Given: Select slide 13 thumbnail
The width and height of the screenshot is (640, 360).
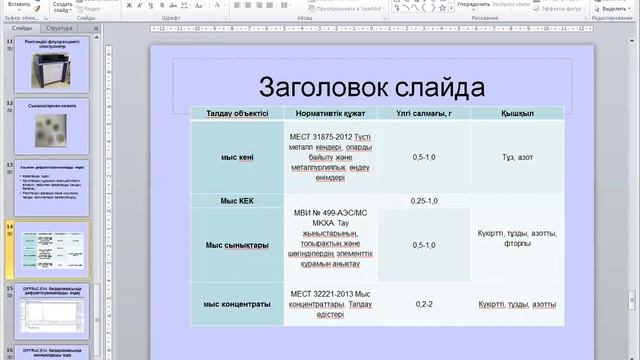Looking at the screenshot, I should pos(52,188).
